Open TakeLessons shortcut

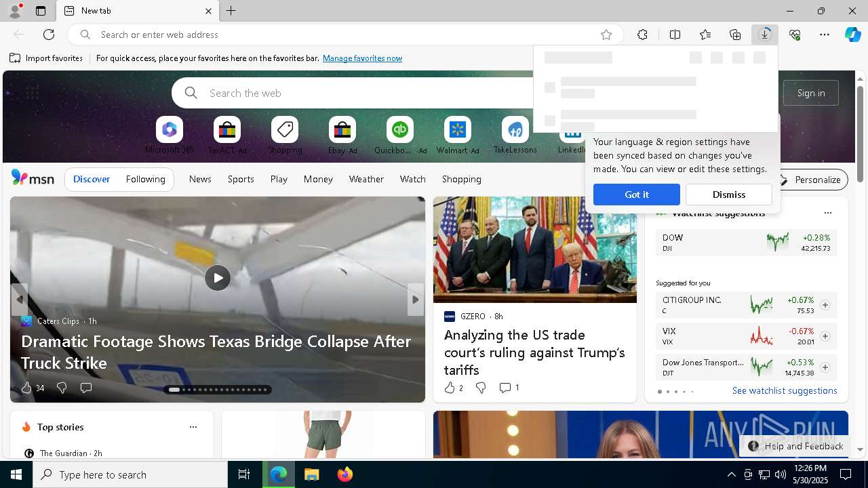[x=515, y=136]
